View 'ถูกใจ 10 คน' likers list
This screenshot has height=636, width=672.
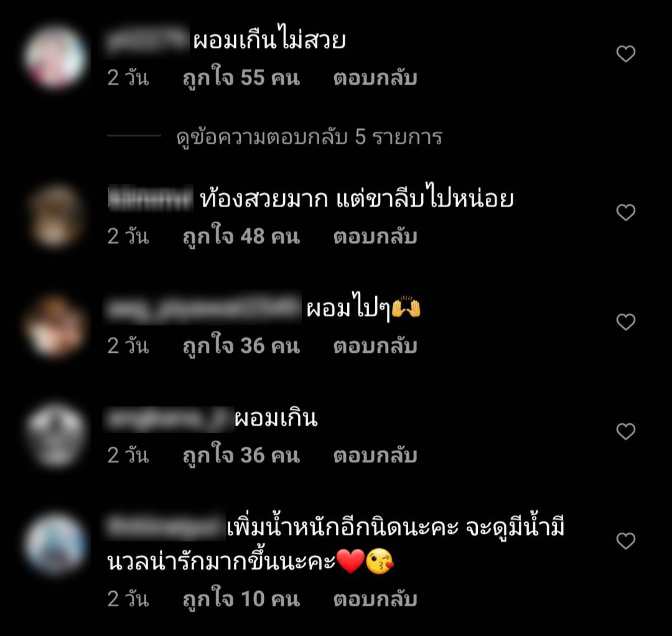pyautogui.click(x=241, y=599)
